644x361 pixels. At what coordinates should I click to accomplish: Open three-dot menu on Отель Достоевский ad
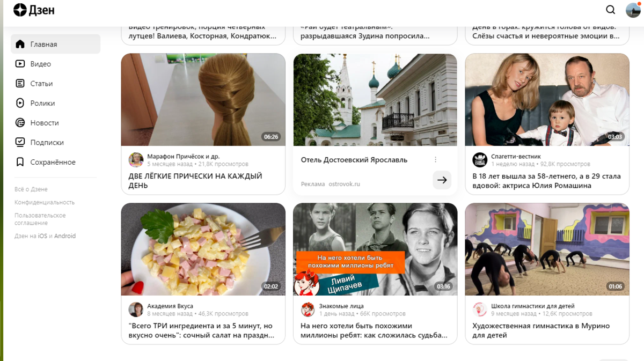point(435,160)
